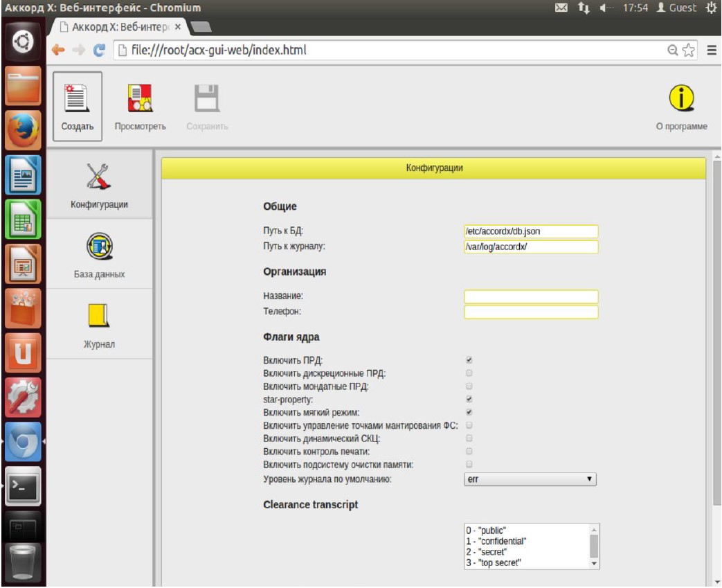Screen dimensions: 722x588
Task: Open the Trash in the dock
Action: 23,562
